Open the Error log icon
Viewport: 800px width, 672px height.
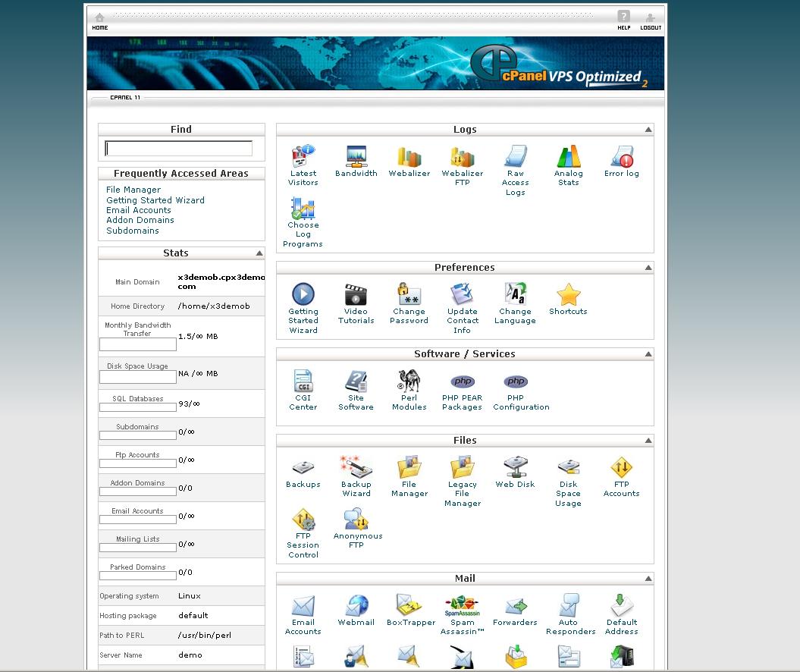[622, 156]
